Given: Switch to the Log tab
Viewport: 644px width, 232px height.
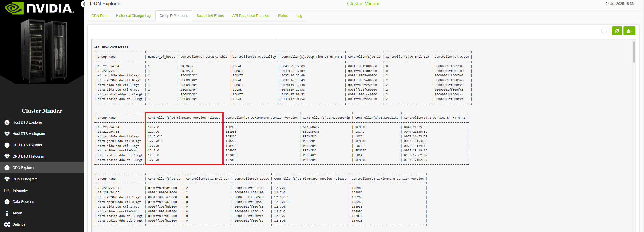Looking at the screenshot, I should (x=299, y=16).
